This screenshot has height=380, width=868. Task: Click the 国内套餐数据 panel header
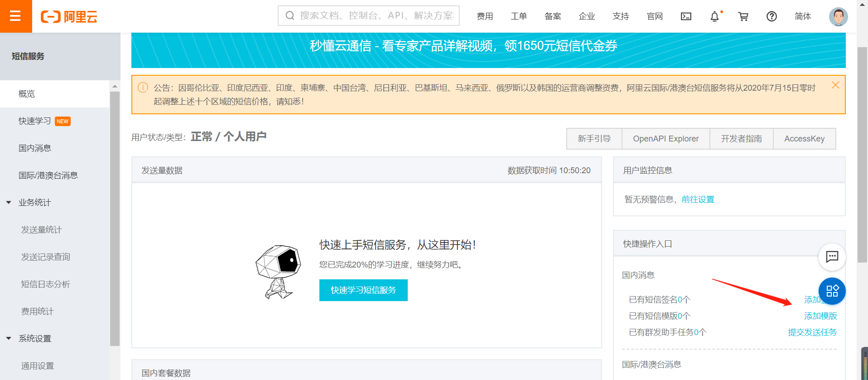(x=366, y=370)
